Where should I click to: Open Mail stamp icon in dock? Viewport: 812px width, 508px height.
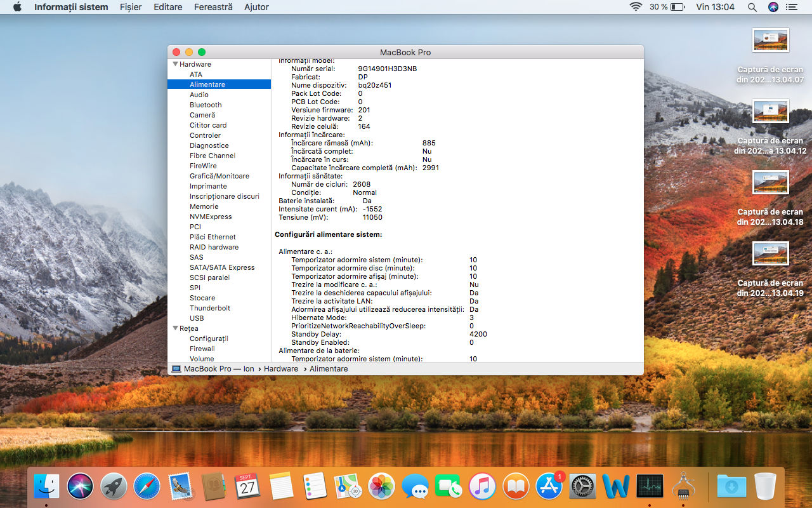click(x=180, y=486)
